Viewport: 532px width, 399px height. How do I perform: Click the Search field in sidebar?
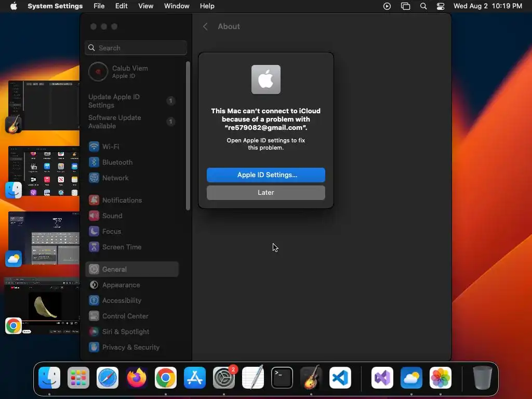136,48
